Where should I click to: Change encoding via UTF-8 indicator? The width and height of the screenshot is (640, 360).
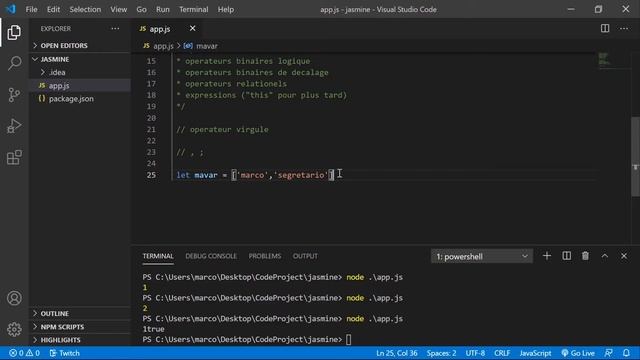[x=475, y=353]
